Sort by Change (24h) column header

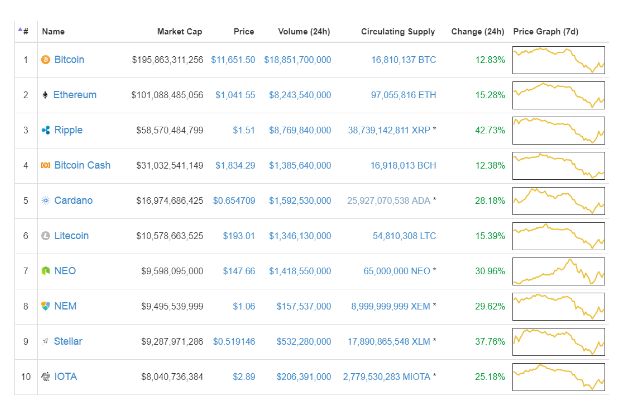click(x=478, y=31)
